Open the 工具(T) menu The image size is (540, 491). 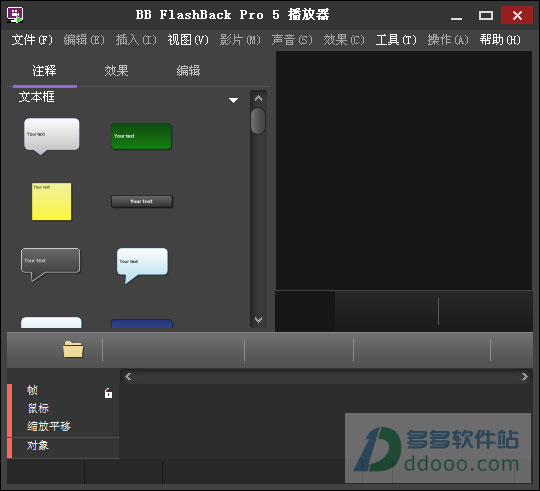point(396,40)
